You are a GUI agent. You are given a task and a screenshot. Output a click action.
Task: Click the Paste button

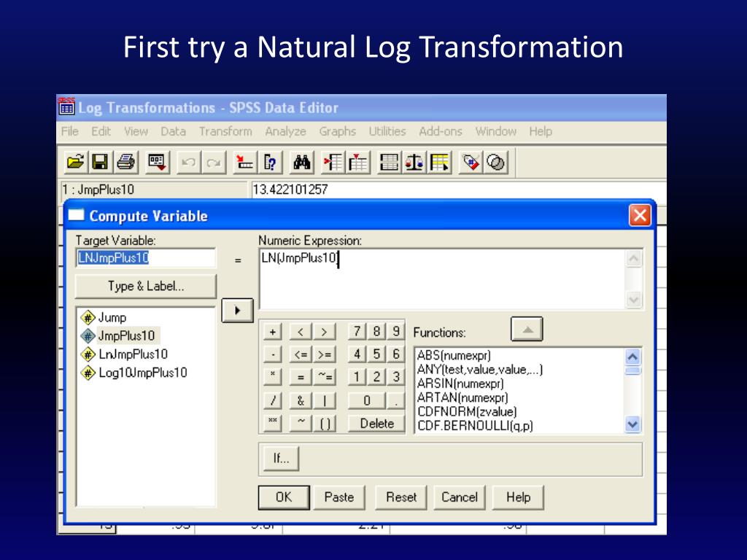coord(339,497)
